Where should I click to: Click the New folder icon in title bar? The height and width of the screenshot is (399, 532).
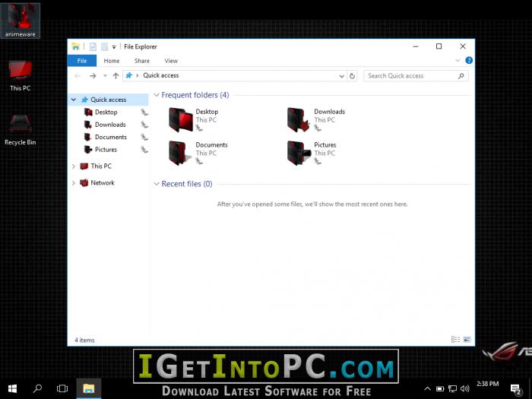[105, 46]
